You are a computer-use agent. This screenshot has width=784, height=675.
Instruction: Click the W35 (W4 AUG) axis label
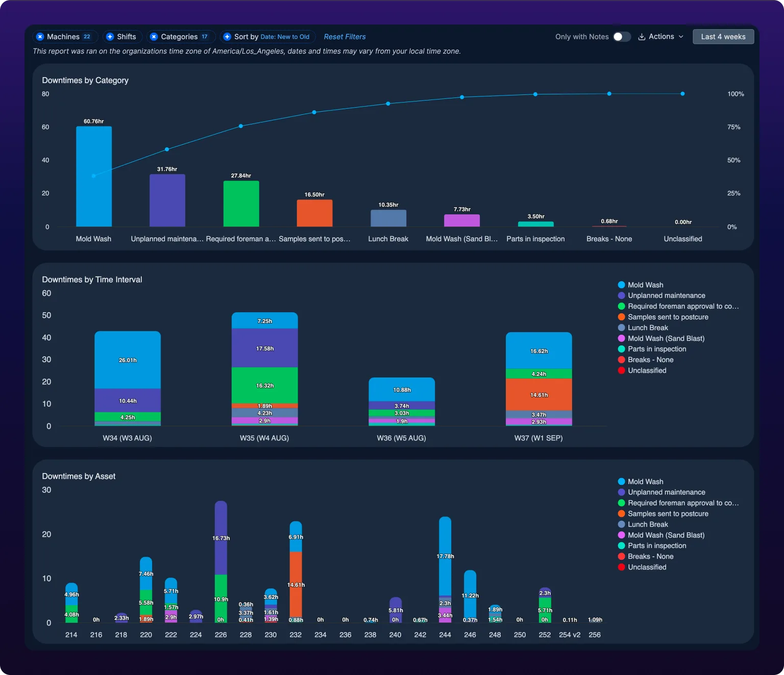click(264, 438)
